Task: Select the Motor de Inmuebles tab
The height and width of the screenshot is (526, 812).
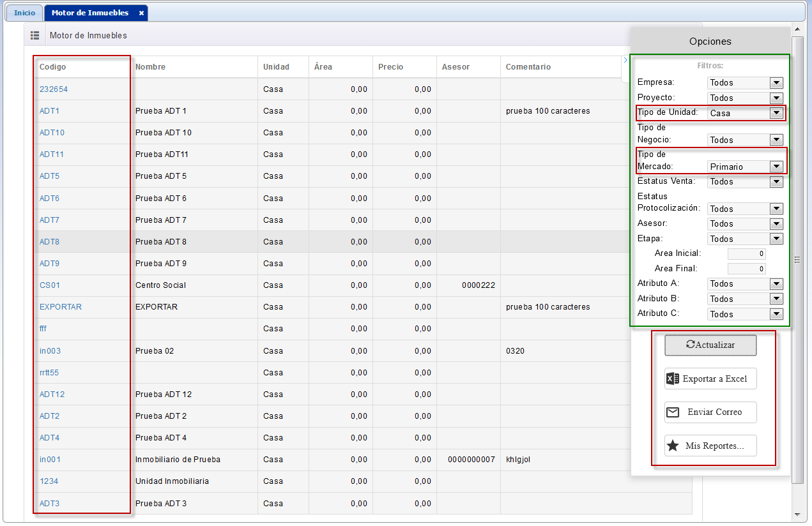Action: (89, 13)
